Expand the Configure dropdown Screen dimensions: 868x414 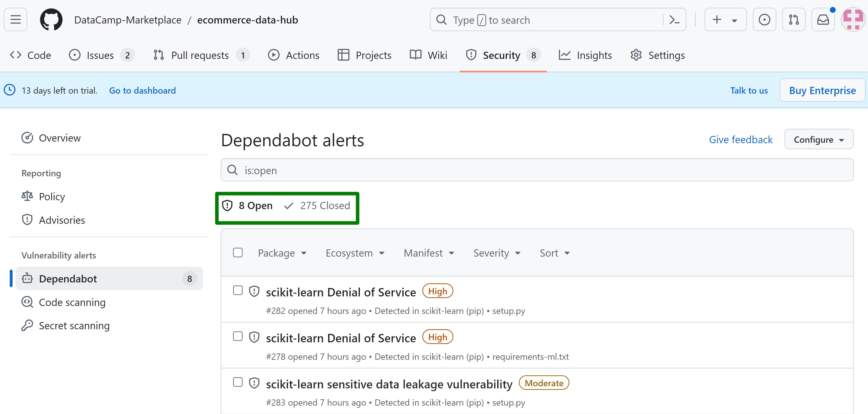(819, 139)
